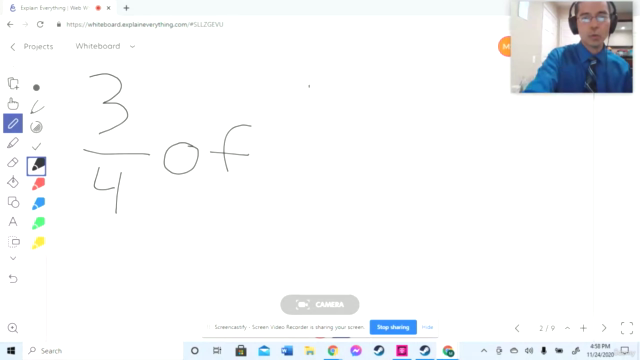Select the Highlighter tool

[x=13, y=143]
